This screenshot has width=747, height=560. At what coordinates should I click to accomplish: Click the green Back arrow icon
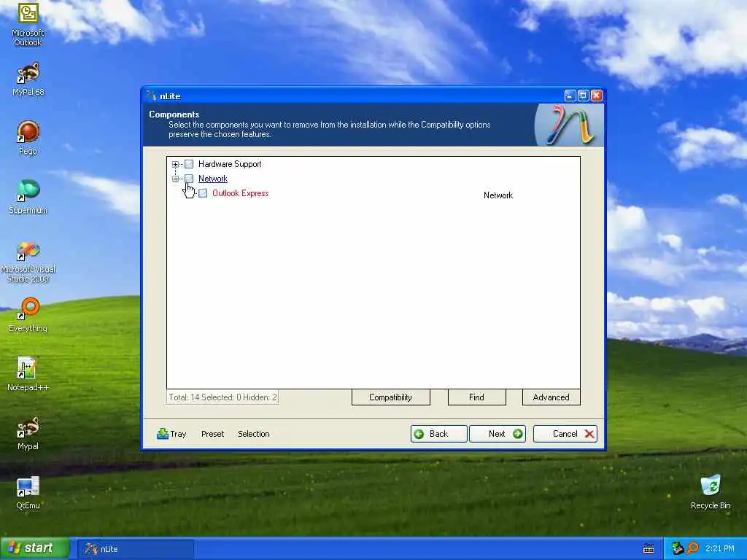coord(419,434)
